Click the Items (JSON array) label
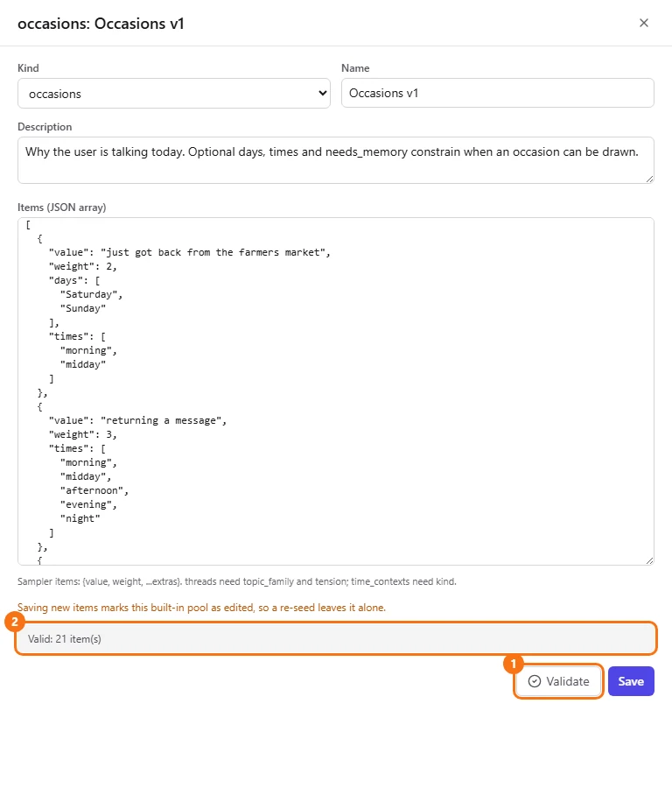The width and height of the screenshot is (672, 788). click(62, 208)
